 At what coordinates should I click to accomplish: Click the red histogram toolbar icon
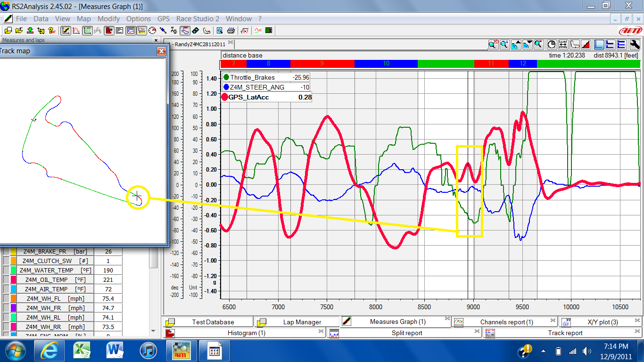pyautogui.click(x=109, y=31)
